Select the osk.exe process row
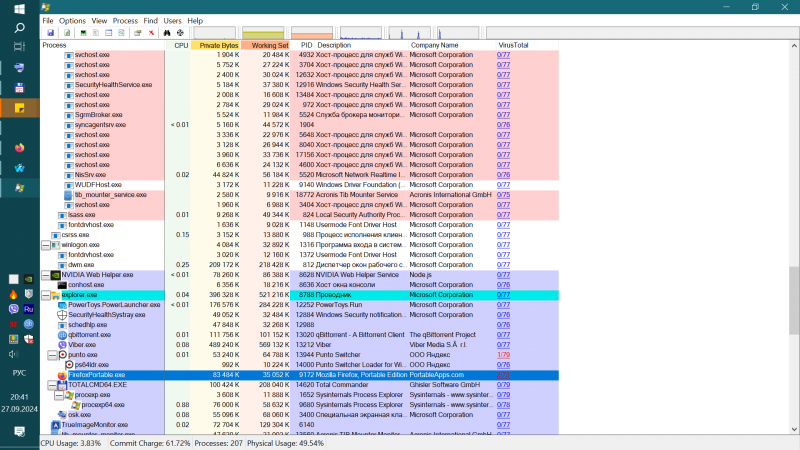800x450 pixels. click(299, 415)
